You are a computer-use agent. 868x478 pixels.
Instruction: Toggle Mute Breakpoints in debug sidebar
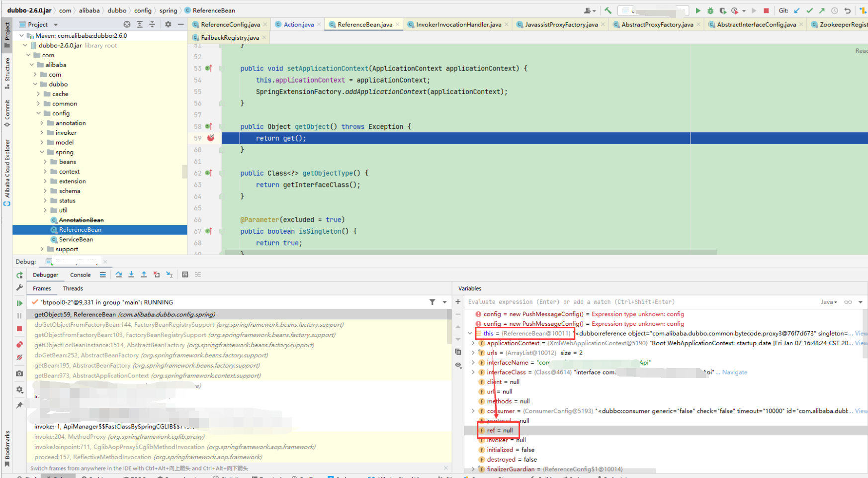pos(19,358)
